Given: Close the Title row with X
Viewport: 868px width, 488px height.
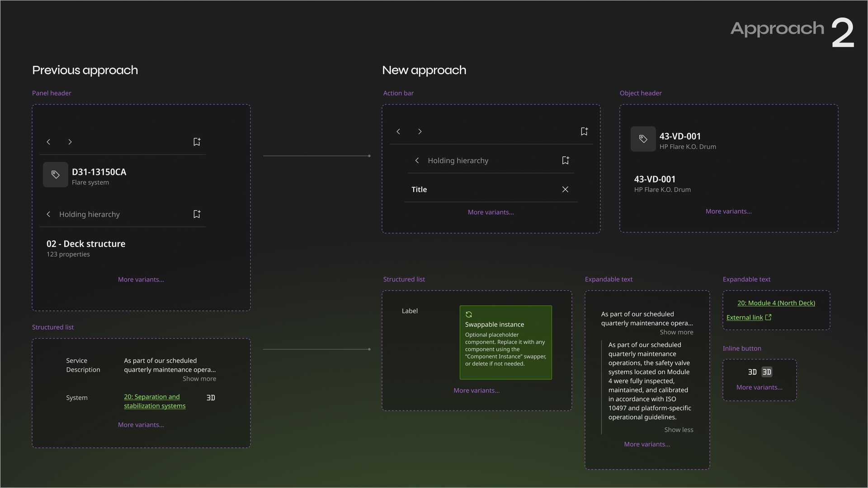Looking at the screenshot, I should coord(565,189).
